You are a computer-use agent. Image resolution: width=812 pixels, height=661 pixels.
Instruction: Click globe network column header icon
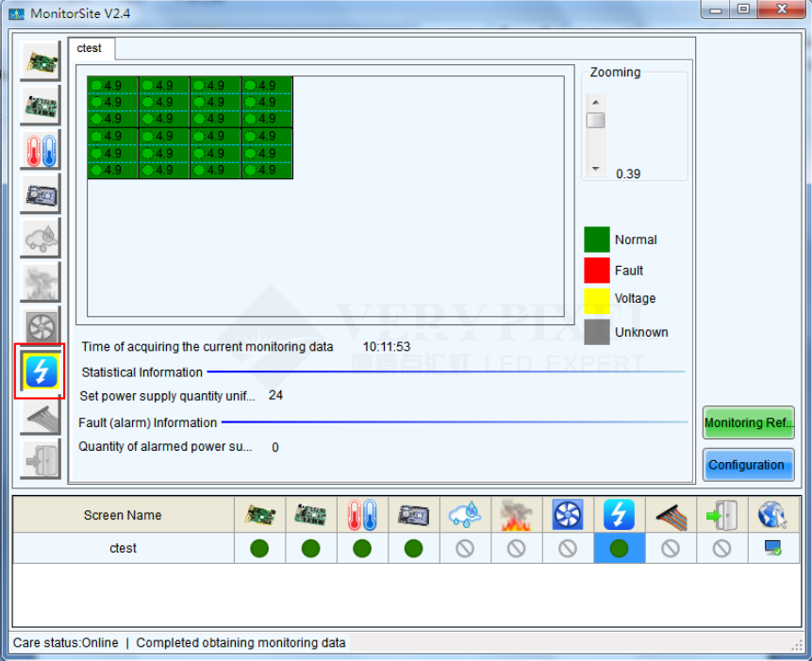[x=772, y=515]
